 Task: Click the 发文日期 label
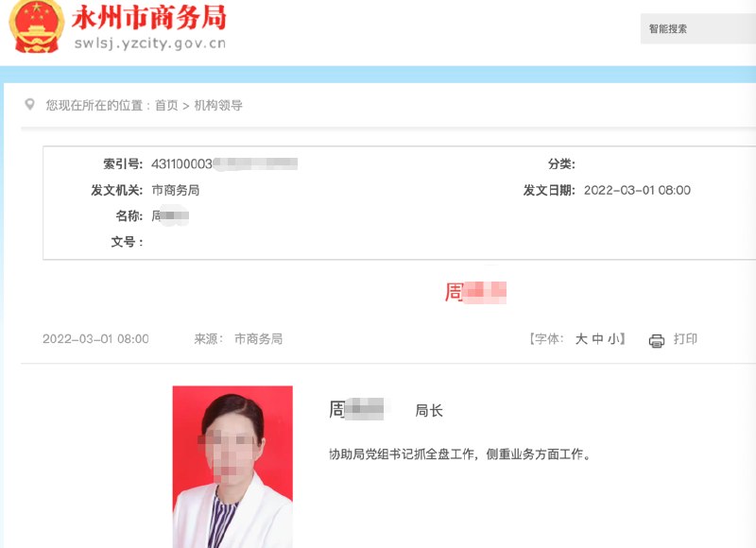click(x=550, y=190)
